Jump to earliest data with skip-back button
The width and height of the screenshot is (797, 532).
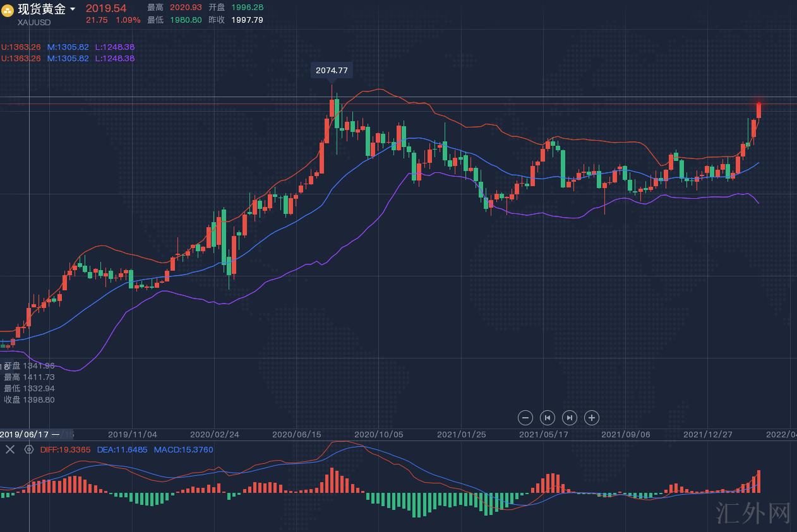[x=548, y=418]
